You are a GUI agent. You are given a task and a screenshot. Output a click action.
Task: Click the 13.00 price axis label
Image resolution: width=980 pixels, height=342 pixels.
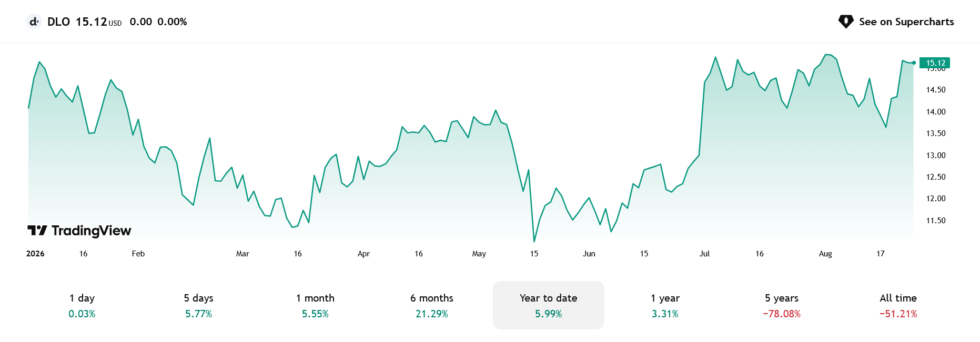click(936, 156)
